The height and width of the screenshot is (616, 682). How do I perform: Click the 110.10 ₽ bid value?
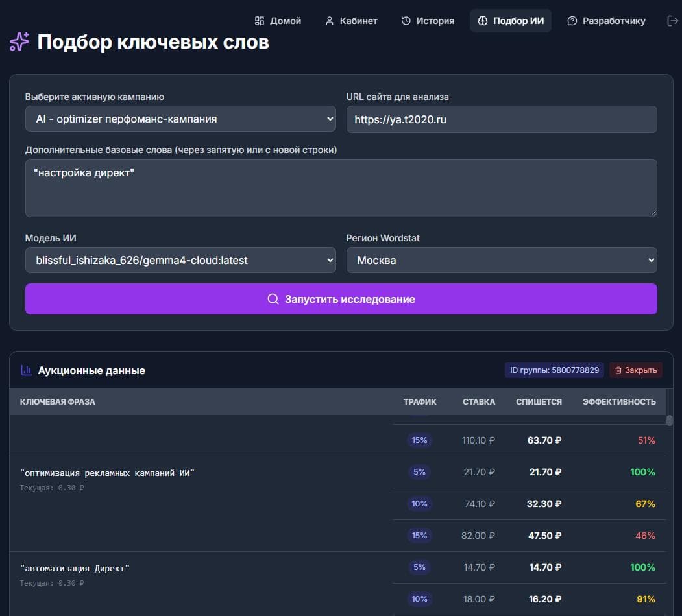tap(478, 440)
